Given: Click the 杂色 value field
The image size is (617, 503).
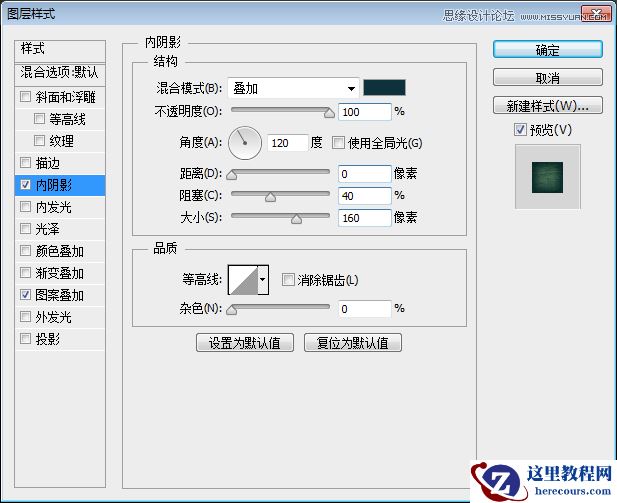Looking at the screenshot, I should 365,309.
